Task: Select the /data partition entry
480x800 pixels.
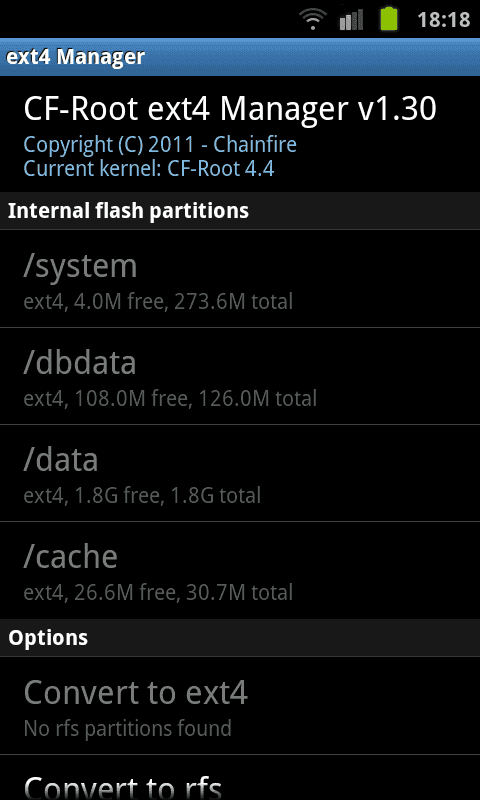Action: click(x=240, y=473)
